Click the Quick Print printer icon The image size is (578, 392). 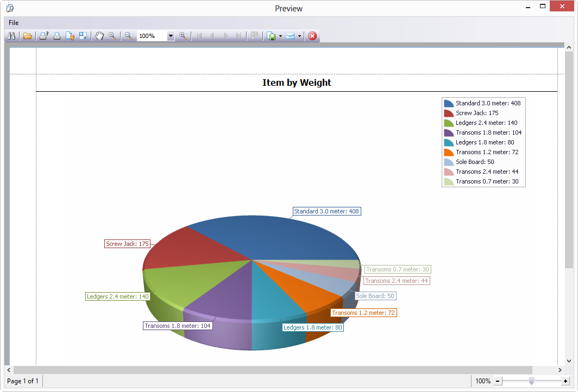57,36
